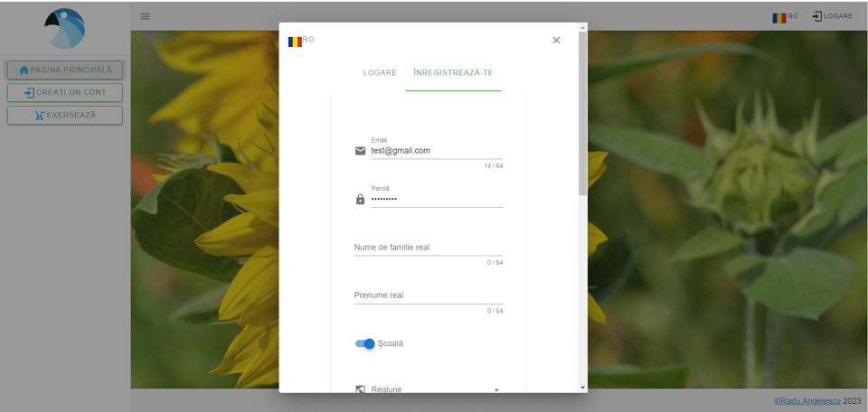This screenshot has width=868, height=412.
Task: Click the Logare button in the top-right bar
Action: (x=832, y=16)
